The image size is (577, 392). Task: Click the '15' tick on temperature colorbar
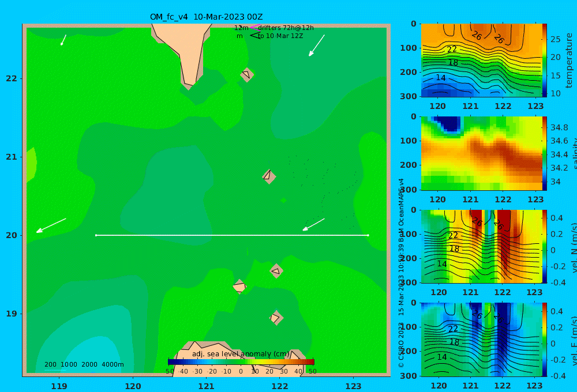(555, 76)
